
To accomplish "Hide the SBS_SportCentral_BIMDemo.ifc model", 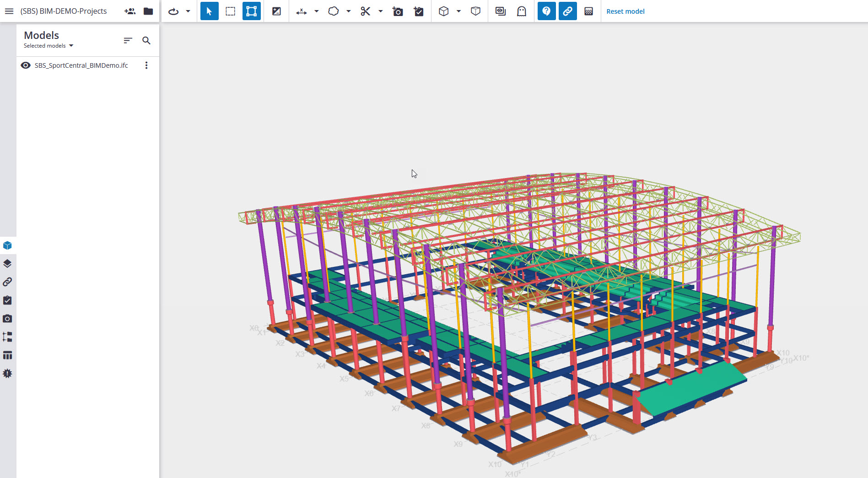I will pos(26,65).
